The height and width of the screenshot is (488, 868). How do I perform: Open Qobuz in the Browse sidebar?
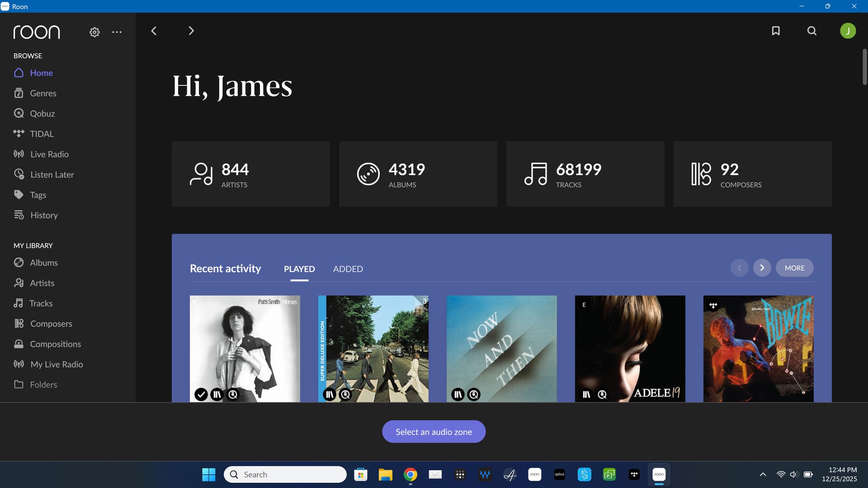click(x=42, y=113)
